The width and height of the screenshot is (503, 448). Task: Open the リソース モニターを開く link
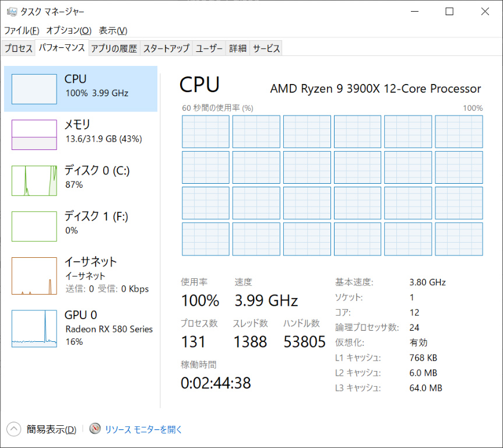(x=143, y=429)
